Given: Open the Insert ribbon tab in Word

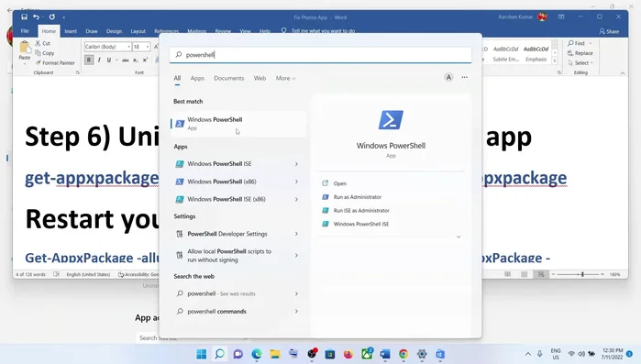Looking at the screenshot, I should 71,31.
